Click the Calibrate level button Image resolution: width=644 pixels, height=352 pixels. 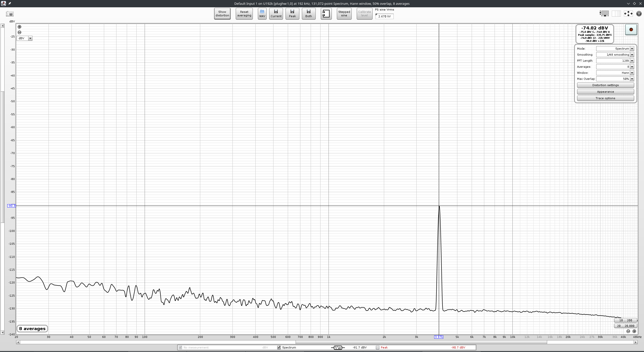[365, 14]
